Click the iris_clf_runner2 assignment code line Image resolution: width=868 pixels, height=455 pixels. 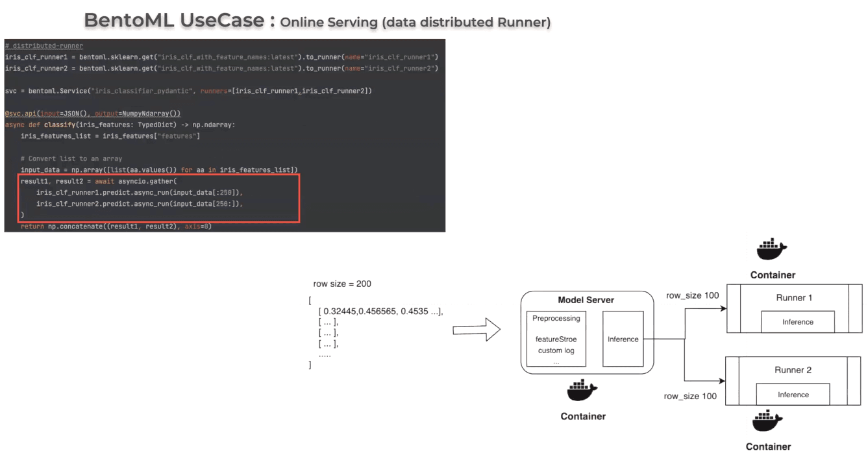[221, 68]
